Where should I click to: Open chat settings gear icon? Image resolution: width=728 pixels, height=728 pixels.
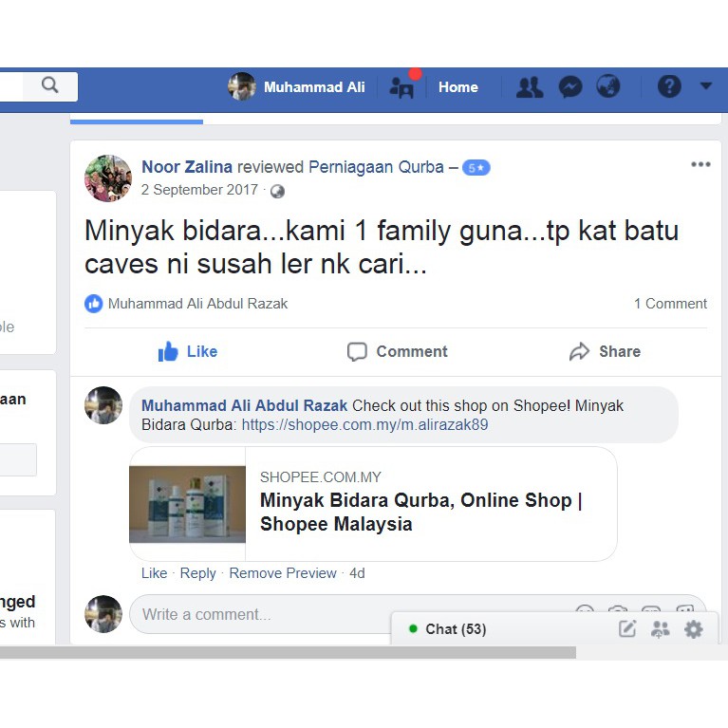pyautogui.click(x=694, y=628)
